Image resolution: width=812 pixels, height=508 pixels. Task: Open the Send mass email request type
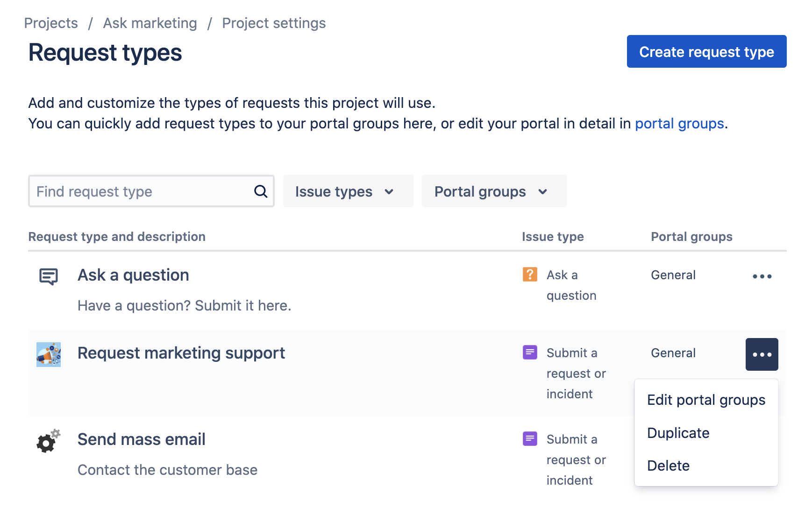click(142, 439)
